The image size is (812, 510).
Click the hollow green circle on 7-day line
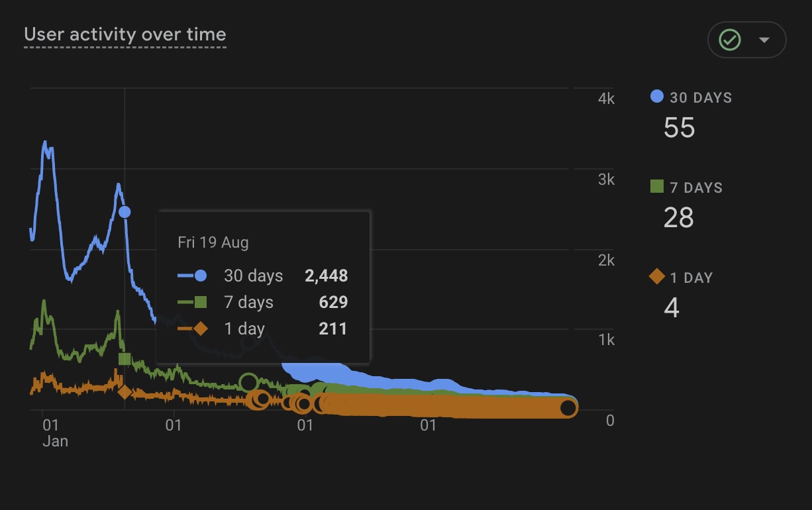pos(248,382)
